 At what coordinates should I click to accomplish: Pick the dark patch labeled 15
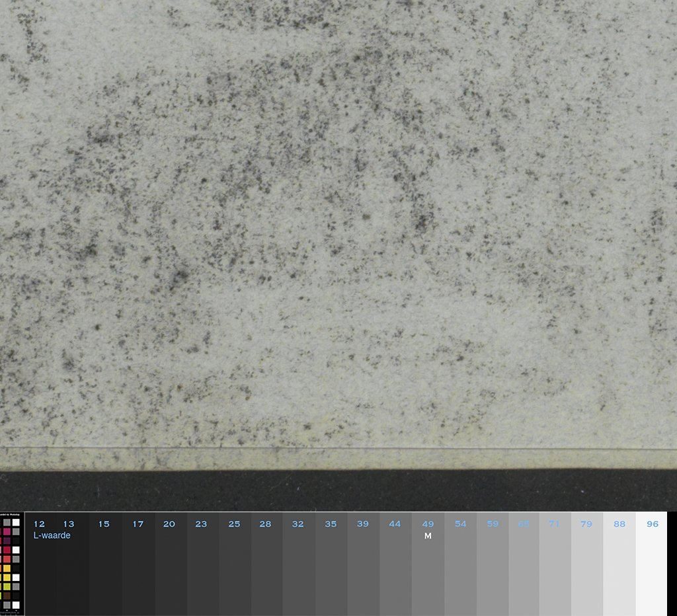(x=104, y=568)
